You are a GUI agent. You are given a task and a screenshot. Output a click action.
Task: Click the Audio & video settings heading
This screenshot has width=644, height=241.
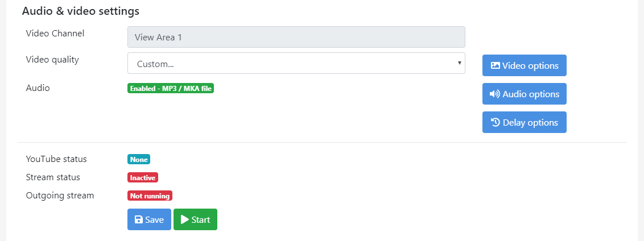click(x=80, y=11)
